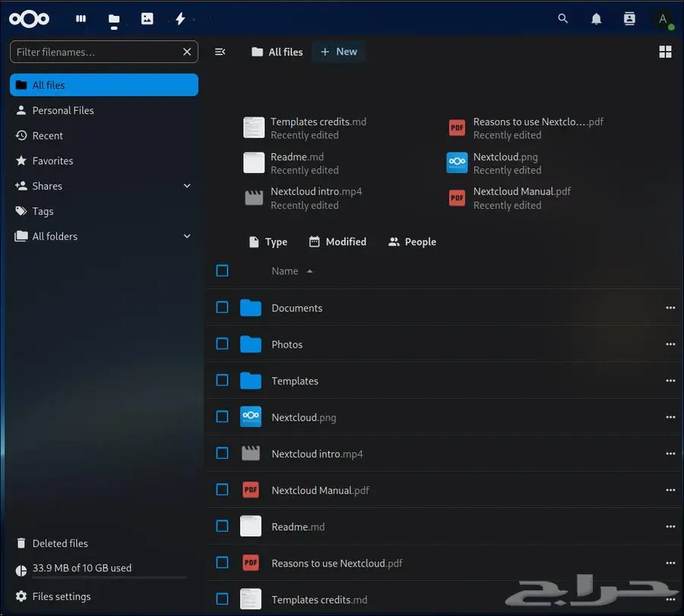This screenshot has width=684, height=616.
Task: Open the Documents folder icon
Action: pyautogui.click(x=251, y=308)
